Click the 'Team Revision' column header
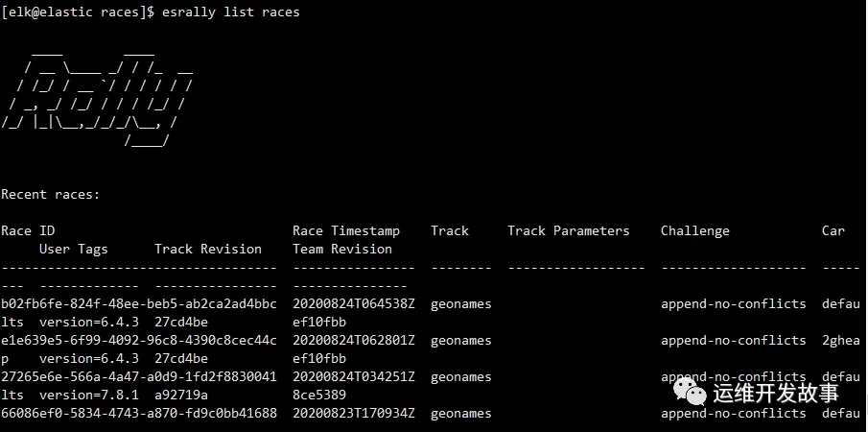868x432 pixels. click(x=342, y=250)
